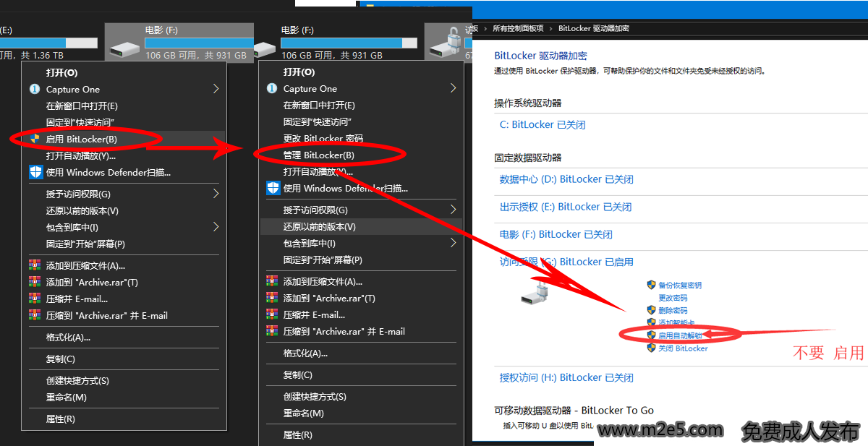Click 电影 (F:) usage bar in middle window

pos(349,43)
